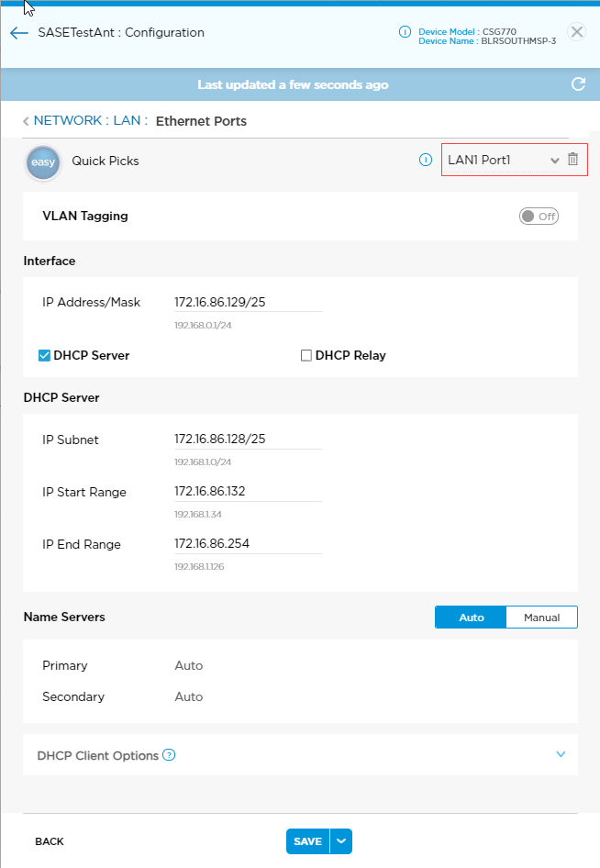This screenshot has width=600, height=868.
Task: Expand the DHCP Client Options section
Action: (561, 754)
